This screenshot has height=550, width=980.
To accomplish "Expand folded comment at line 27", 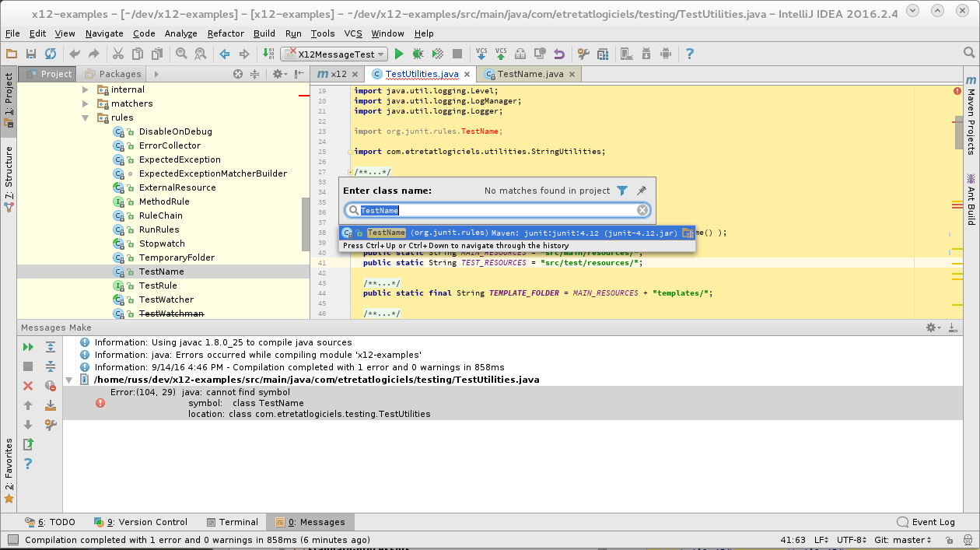I will pos(350,172).
